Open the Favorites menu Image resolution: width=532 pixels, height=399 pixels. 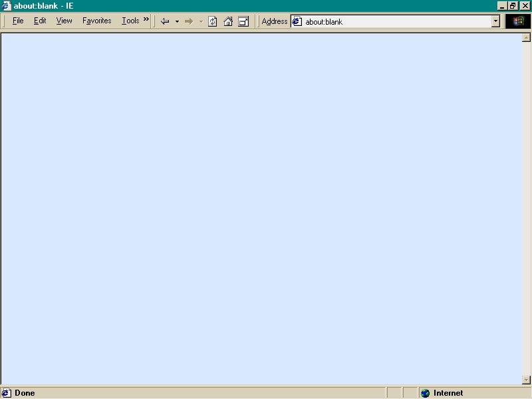[x=96, y=21]
